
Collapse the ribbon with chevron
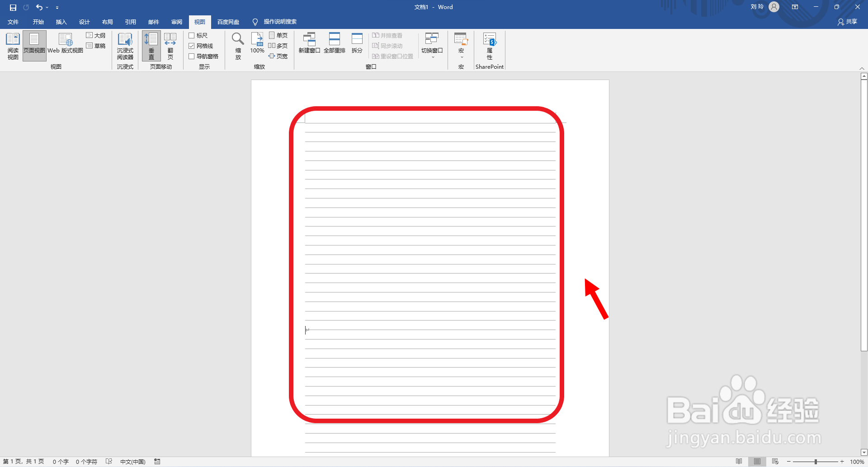point(862,68)
